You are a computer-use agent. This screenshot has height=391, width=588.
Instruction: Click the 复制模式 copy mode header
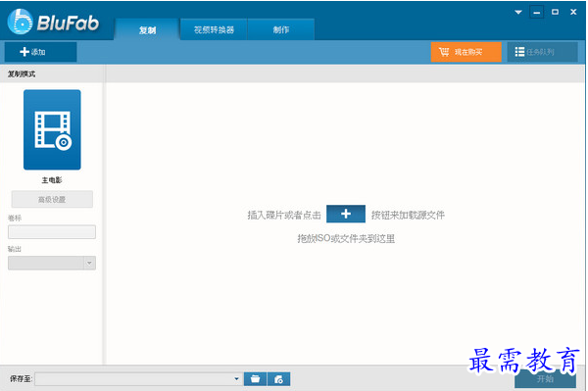[x=22, y=73]
